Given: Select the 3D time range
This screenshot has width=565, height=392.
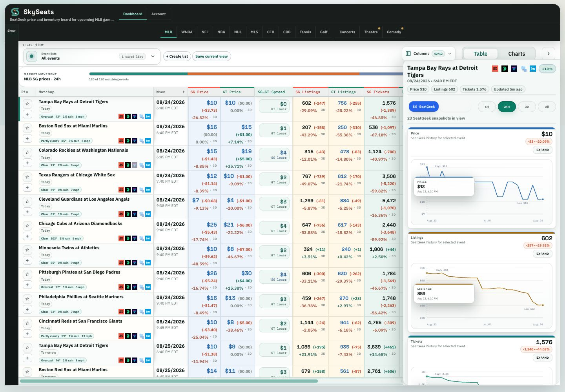Looking at the screenshot, I should tap(527, 107).
